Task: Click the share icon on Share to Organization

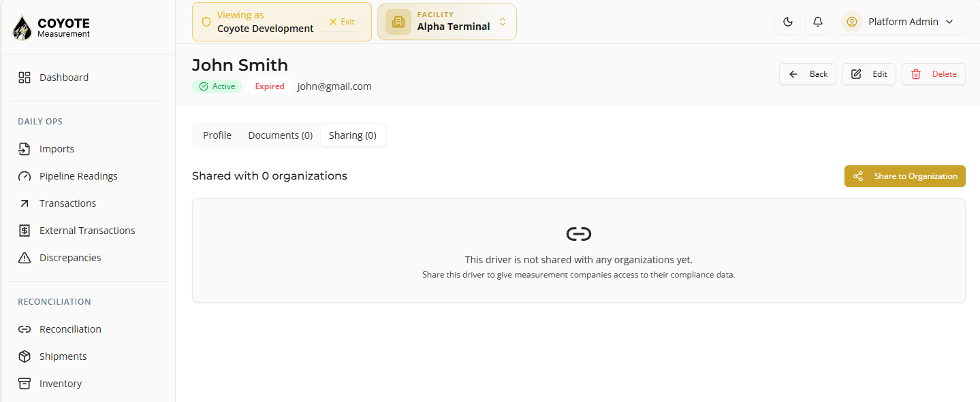Action: (x=858, y=176)
